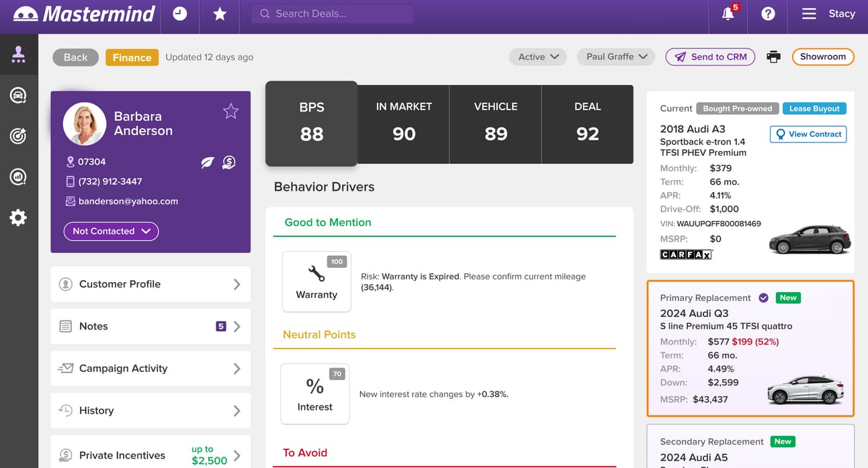Click the Search Deals input field

pyautogui.click(x=331, y=13)
